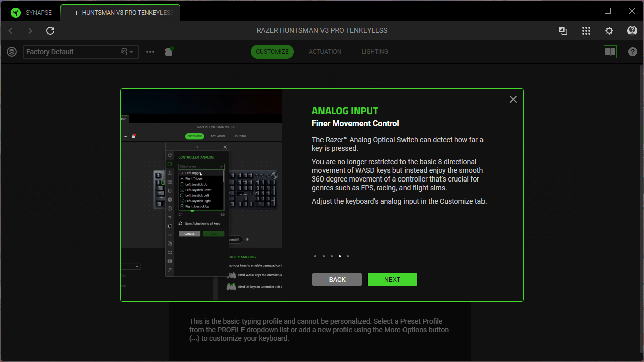644x362 pixels.
Task: Select the fourth tutorial page dot
Action: pos(340,256)
